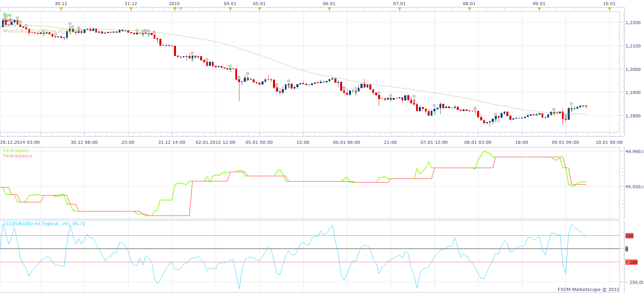Click the 05.01 00:00 time axis label
Image resolution: width=644 pixels, height=293 pixels.
pos(259,142)
